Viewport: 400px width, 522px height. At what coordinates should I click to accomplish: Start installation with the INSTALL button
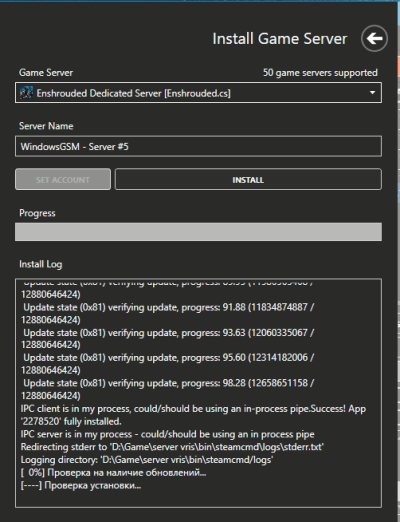248,180
